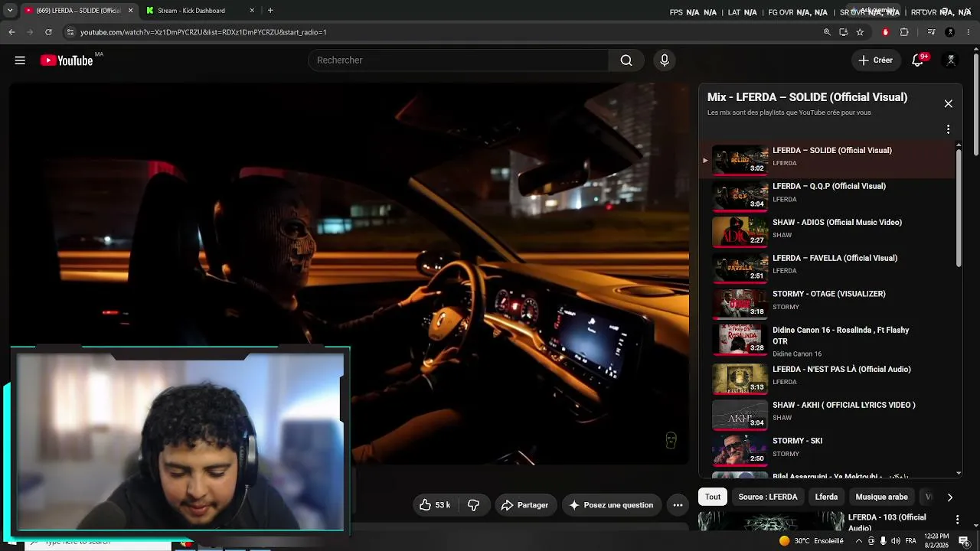Dislike the current video
The image size is (980, 551).
tap(474, 505)
